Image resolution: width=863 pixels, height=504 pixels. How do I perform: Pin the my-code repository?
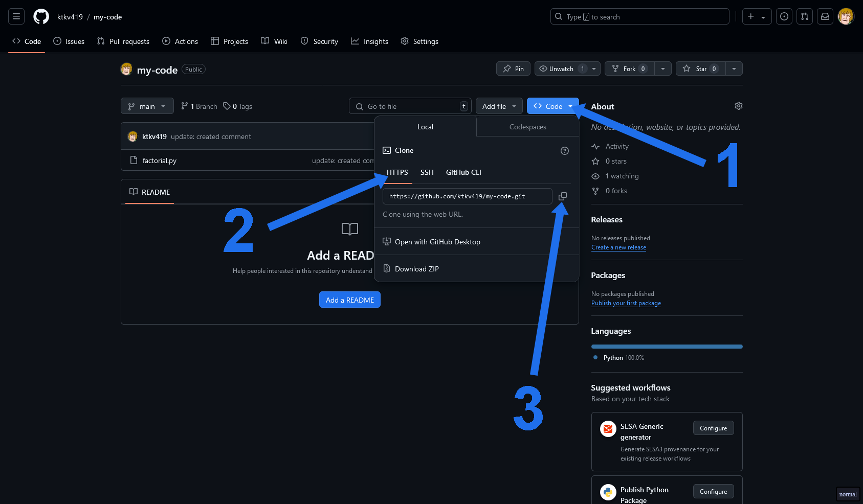coord(513,68)
